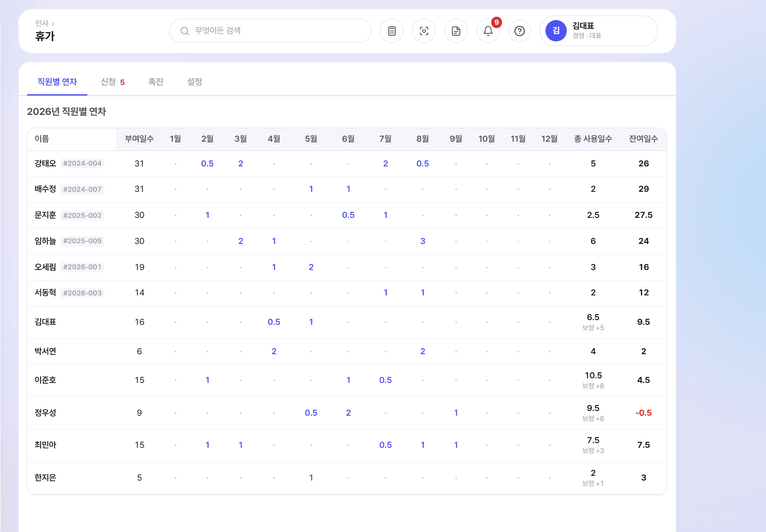Open the 설정 tab
The width and height of the screenshot is (766, 532).
(195, 82)
